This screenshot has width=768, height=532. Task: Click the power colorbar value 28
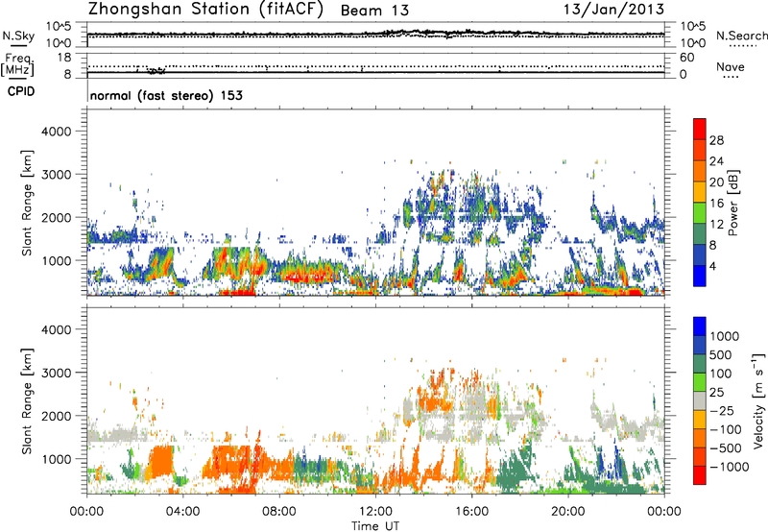(x=716, y=140)
